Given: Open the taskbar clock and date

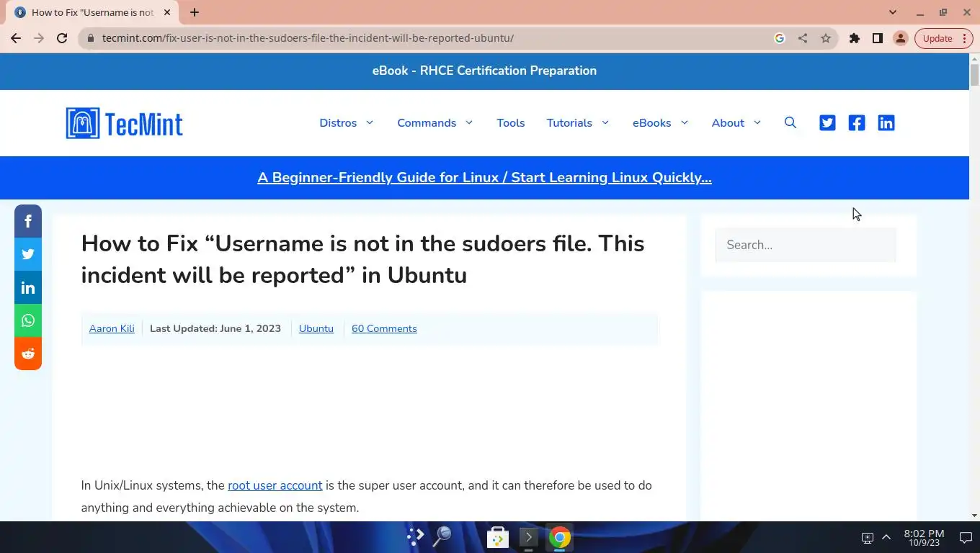Looking at the screenshot, I should click(x=924, y=537).
